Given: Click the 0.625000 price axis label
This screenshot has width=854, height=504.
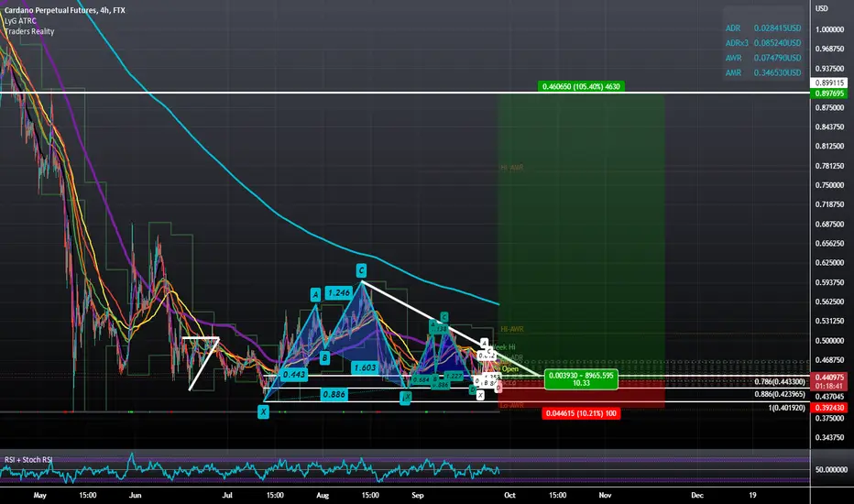Looking at the screenshot, I should pyautogui.click(x=829, y=263).
